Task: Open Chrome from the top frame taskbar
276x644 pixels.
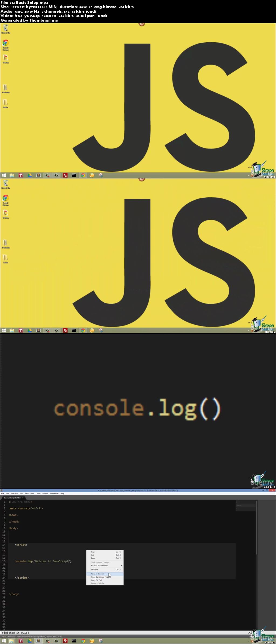Action: tap(83, 175)
